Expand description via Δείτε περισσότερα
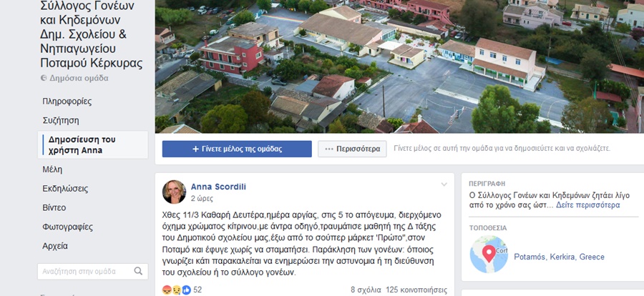This screenshot has height=296, width=644. tap(587, 205)
